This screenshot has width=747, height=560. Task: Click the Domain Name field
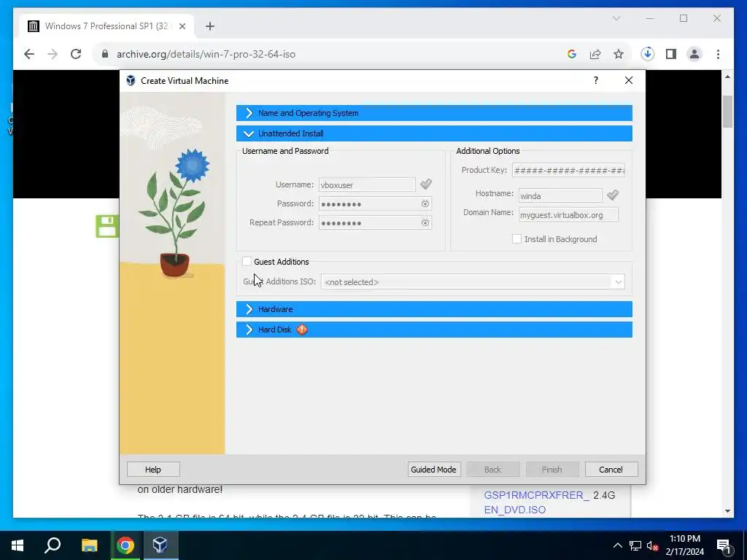click(x=568, y=215)
